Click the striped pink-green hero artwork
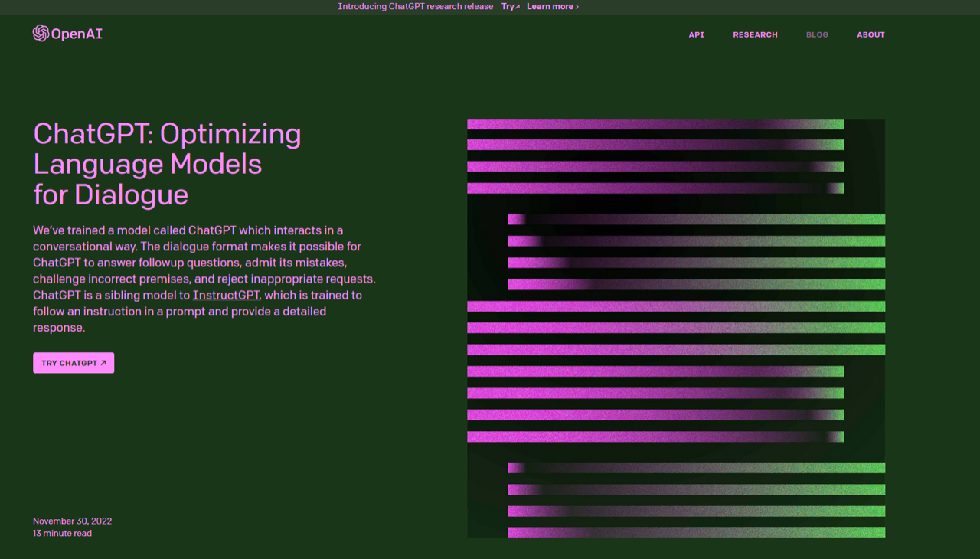 click(676, 328)
